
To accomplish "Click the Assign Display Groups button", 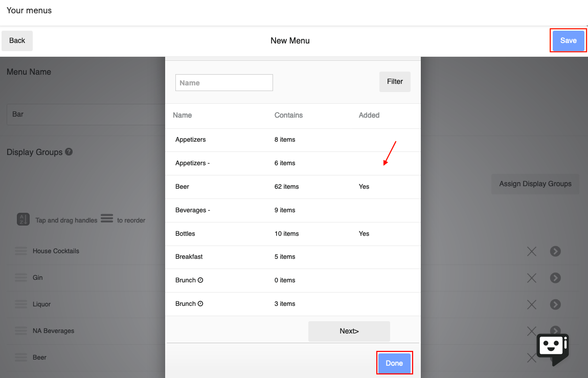I will (x=535, y=184).
